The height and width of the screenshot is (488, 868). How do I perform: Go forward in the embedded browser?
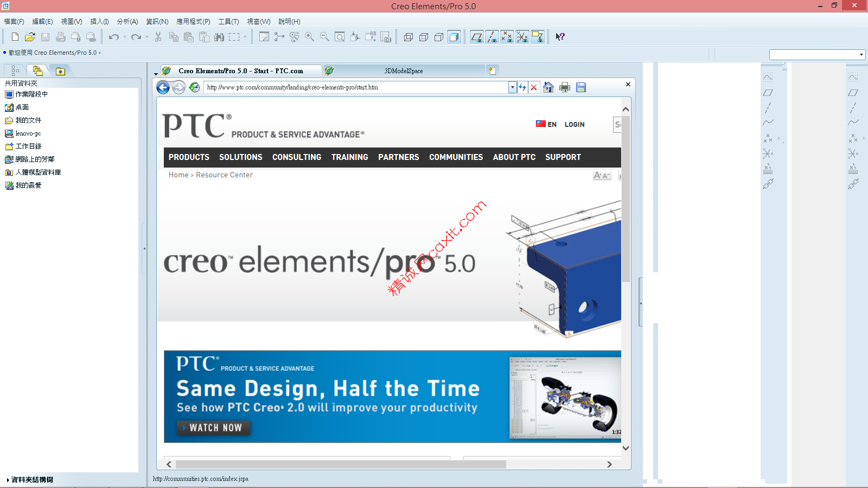[x=178, y=87]
